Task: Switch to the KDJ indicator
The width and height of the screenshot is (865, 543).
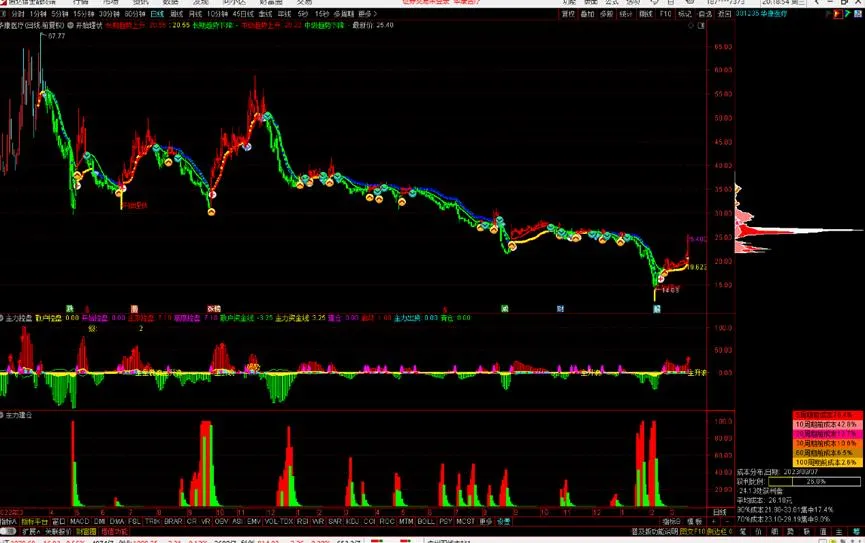Action: [x=353, y=521]
